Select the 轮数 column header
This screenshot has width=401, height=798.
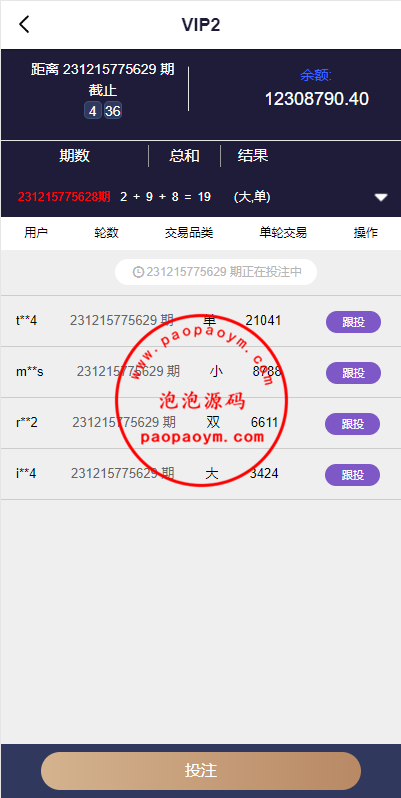point(106,233)
